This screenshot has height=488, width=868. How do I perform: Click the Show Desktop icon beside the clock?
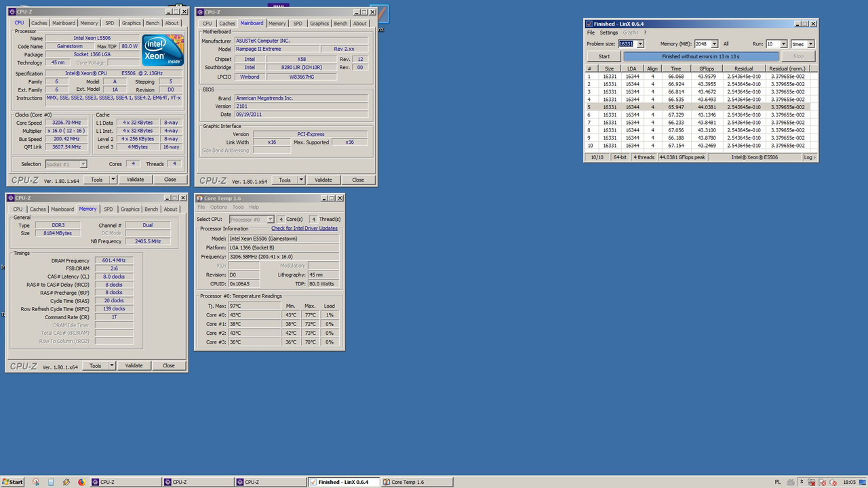click(864, 482)
